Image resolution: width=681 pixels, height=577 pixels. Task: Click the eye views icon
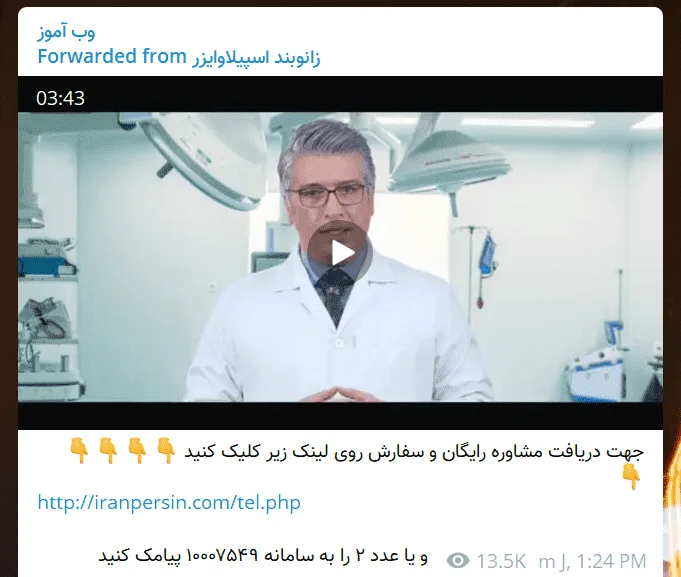click(458, 560)
